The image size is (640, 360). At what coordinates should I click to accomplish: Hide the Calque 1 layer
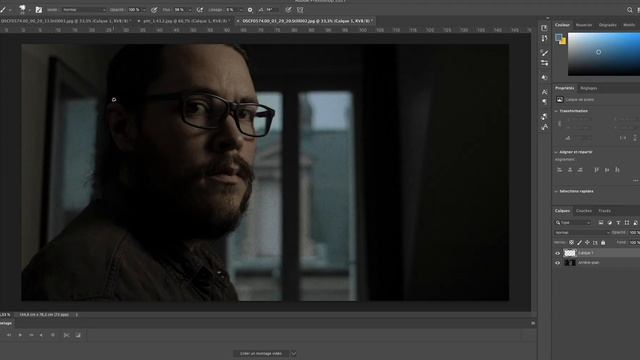[x=558, y=253]
